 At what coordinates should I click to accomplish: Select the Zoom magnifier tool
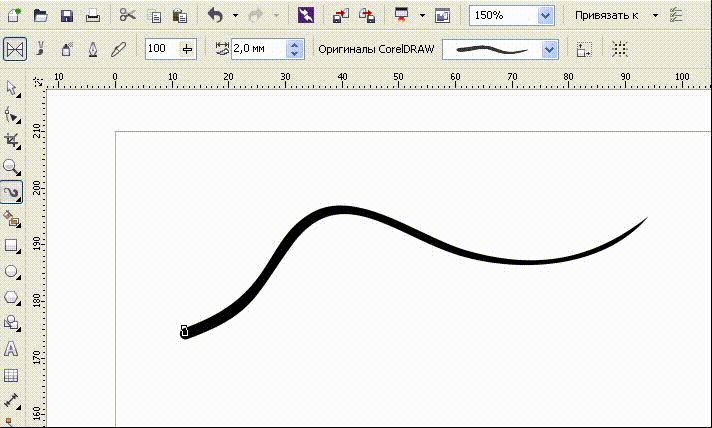click(x=12, y=167)
